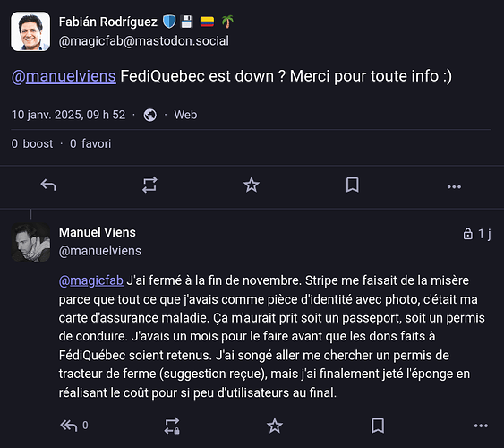The height and width of the screenshot is (448, 504).
Task: Open Manuel Viens display name
Action: click(97, 232)
